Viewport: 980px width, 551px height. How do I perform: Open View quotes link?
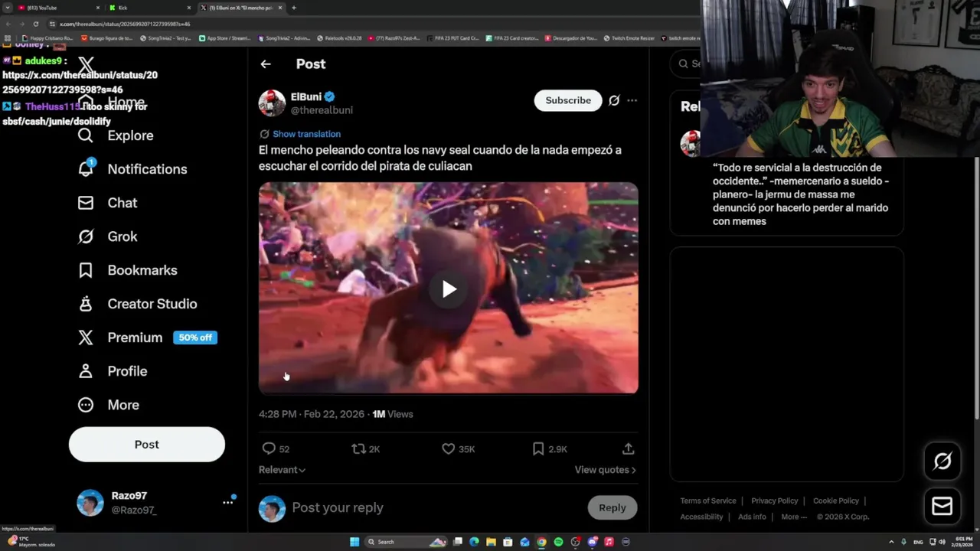coord(606,470)
